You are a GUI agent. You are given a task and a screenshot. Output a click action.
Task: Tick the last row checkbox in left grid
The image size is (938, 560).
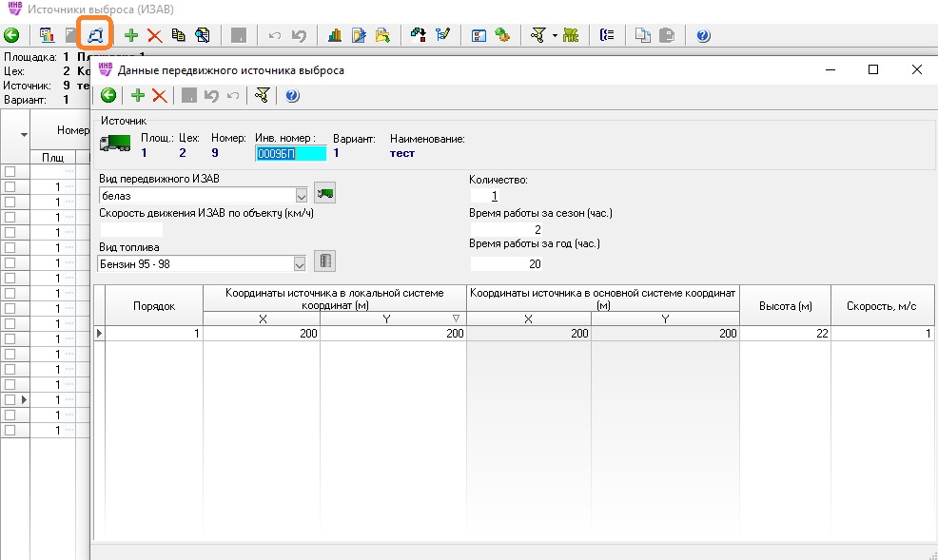coord(10,431)
